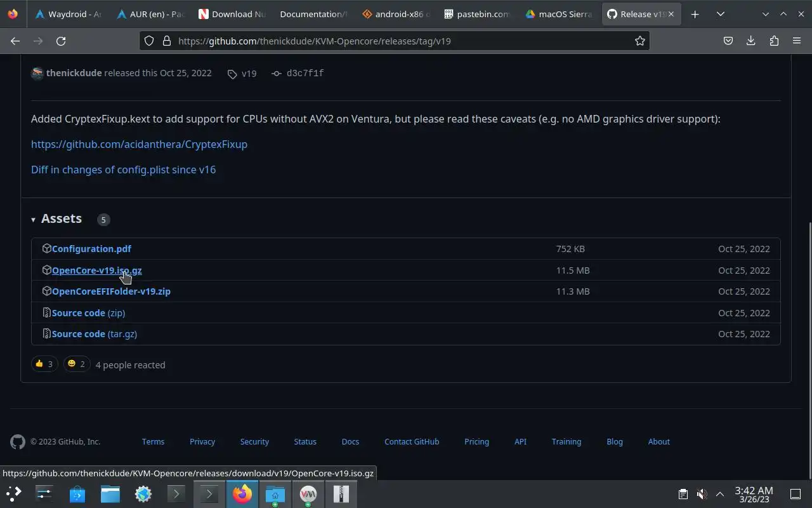Open the Docs footer link
812x508 pixels.
tap(350, 442)
